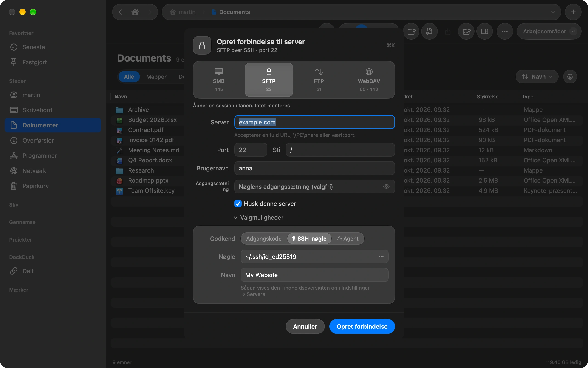Toggle the preview sidebar panel icon
This screenshot has width=588, height=368.
484,32
